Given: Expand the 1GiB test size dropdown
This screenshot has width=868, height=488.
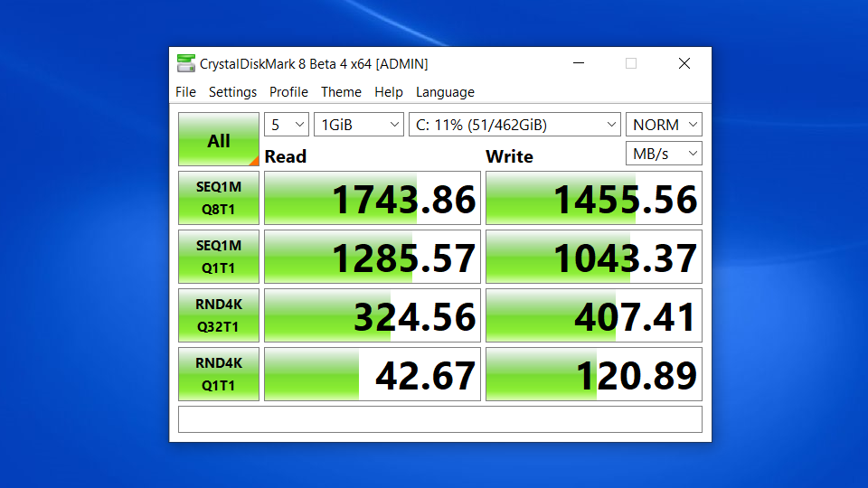Looking at the screenshot, I should [x=359, y=125].
